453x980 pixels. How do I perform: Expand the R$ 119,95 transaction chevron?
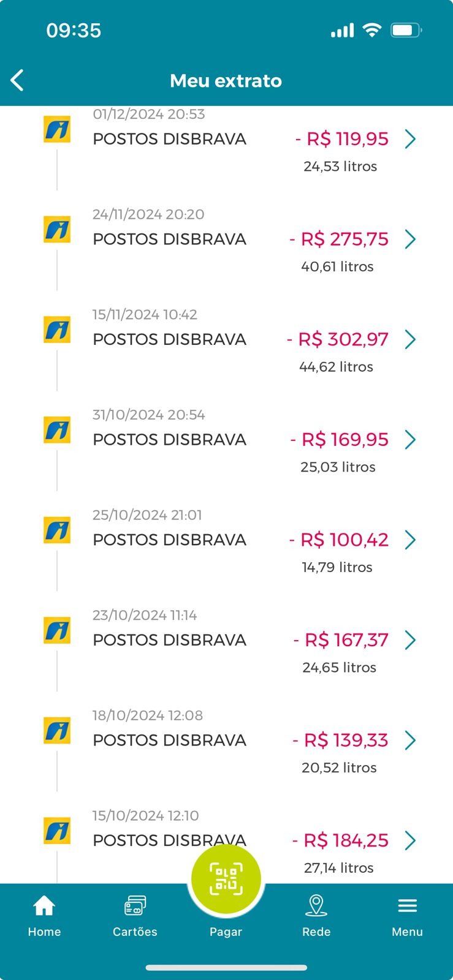click(411, 139)
